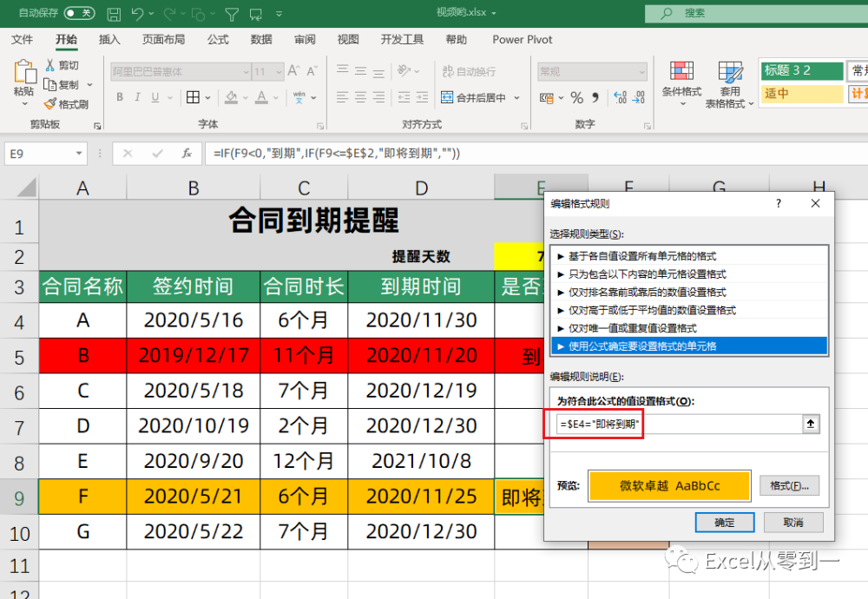Apply bold formatting with B icon
The width and height of the screenshot is (868, 599).
coord(120,97)
